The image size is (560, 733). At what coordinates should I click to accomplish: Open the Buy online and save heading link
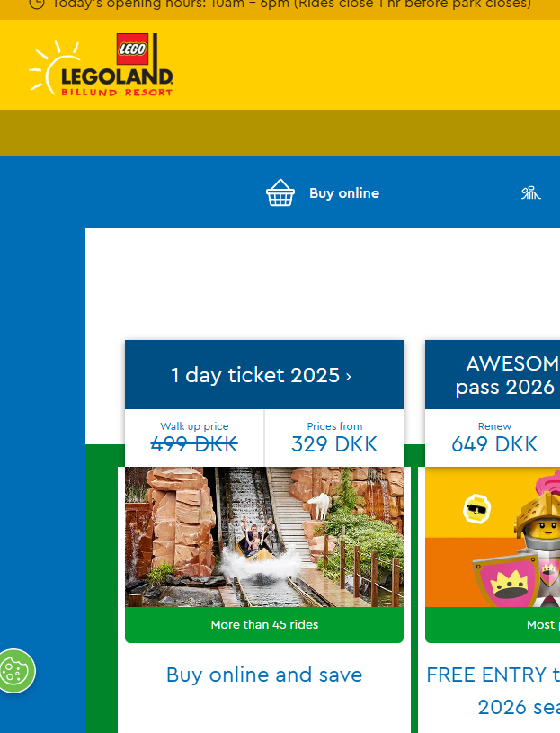(x=264, y=675)
